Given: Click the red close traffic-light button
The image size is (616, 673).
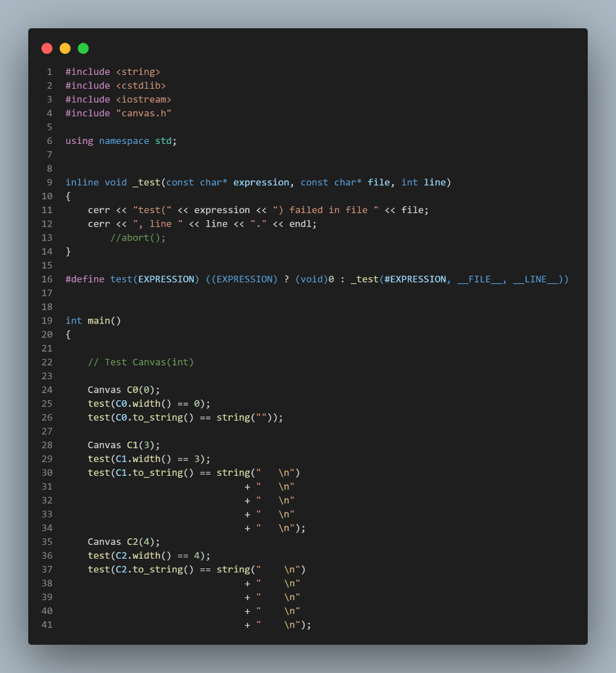Looking at the screenshot, I should [x=47, y=48].
